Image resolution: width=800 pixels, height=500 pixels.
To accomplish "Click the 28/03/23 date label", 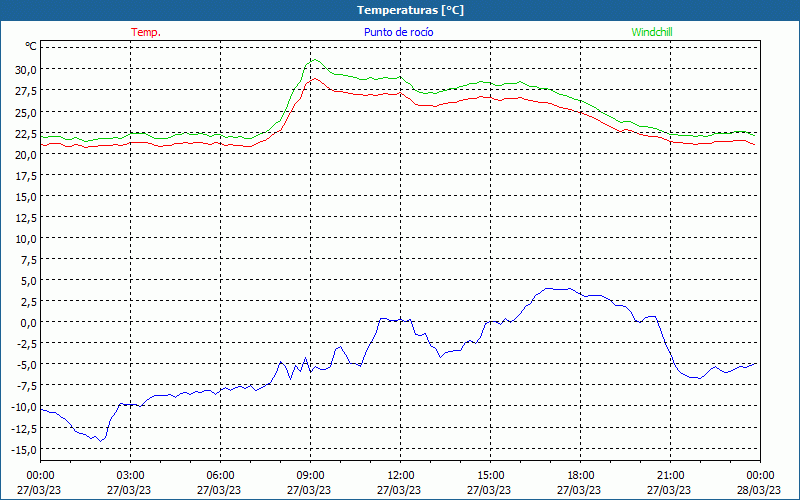I will pos(759,490).
